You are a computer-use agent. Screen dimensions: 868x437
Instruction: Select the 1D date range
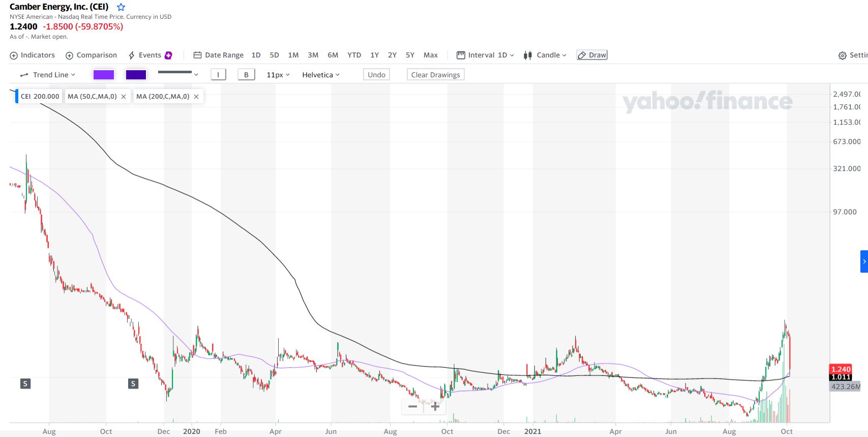click(256, 55)
